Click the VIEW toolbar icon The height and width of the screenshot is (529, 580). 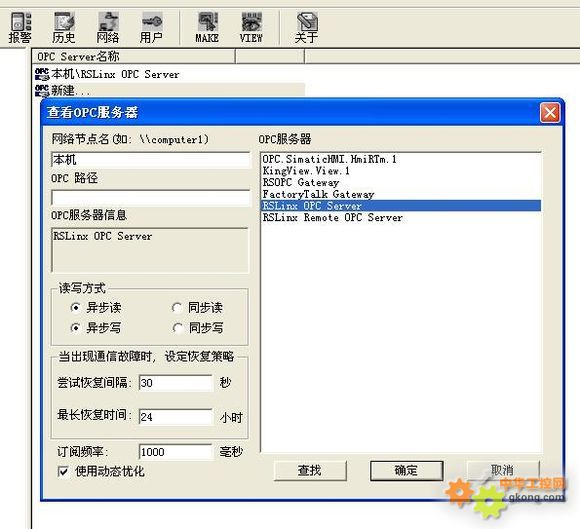coord(251,27)
